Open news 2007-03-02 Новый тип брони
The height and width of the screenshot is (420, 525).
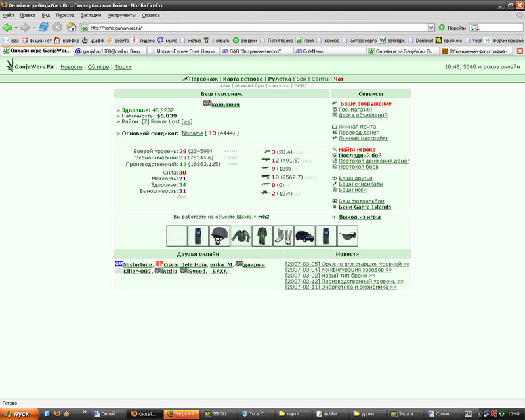[x=330, y=276]
